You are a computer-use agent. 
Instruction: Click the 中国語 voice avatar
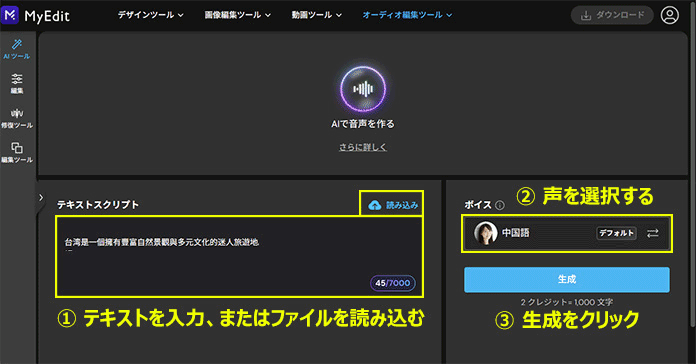point(486,233)
